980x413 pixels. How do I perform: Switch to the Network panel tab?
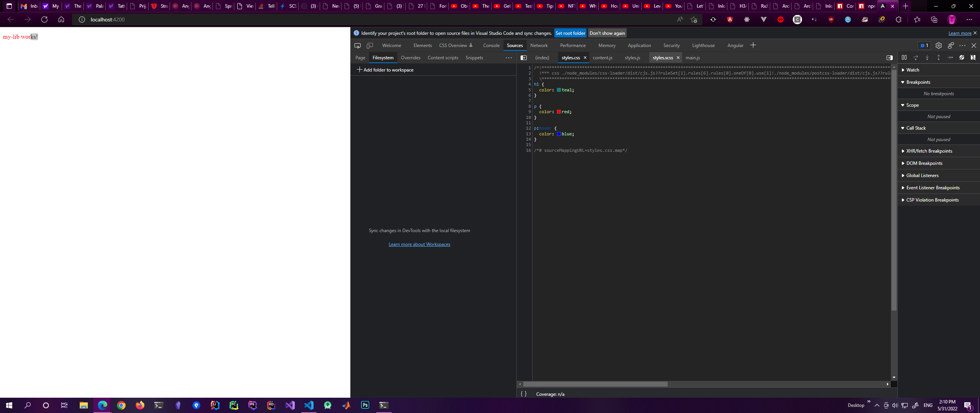point(539,46)
